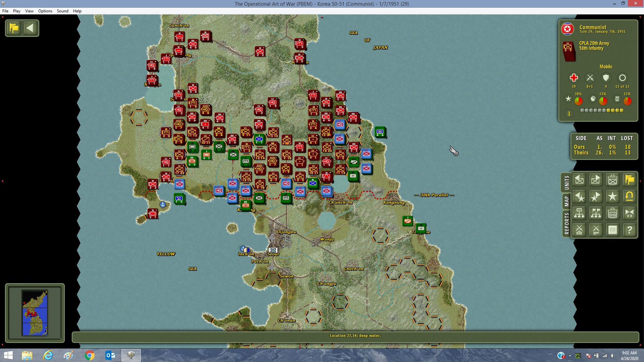
Task: Click the Seoul city label
Action: coord(273,254)
